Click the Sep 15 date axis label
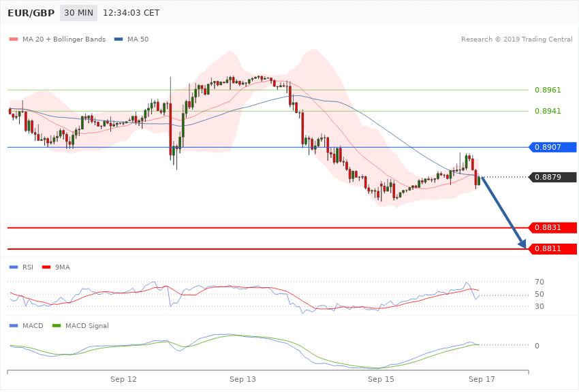 tap(381, 379)
